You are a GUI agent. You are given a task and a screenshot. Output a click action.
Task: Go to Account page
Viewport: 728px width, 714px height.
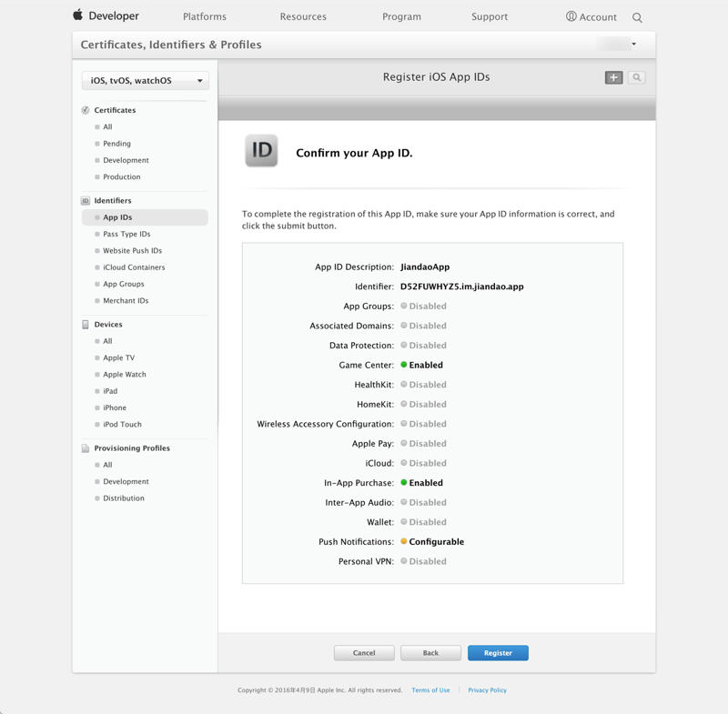point(598,17)
